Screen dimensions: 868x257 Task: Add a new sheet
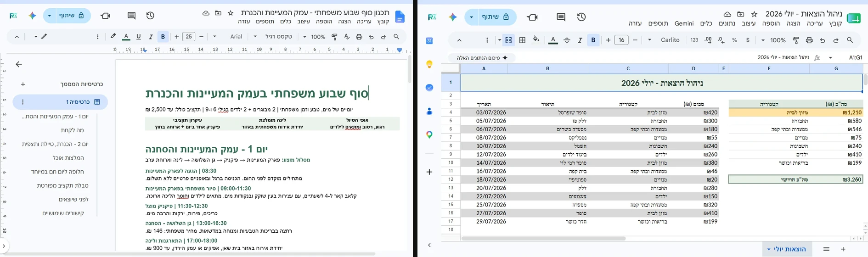click(843, 249)
